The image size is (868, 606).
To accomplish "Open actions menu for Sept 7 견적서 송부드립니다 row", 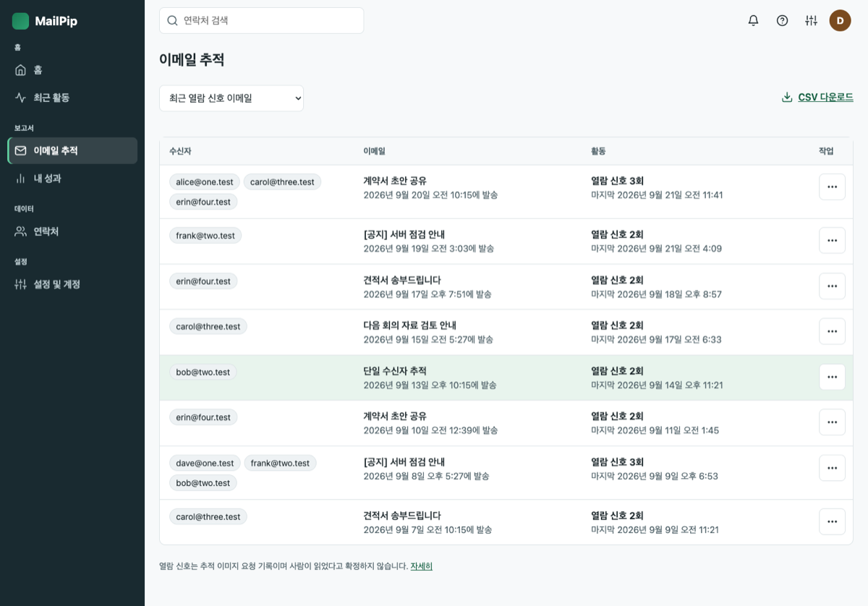I will tap(832, 521).
